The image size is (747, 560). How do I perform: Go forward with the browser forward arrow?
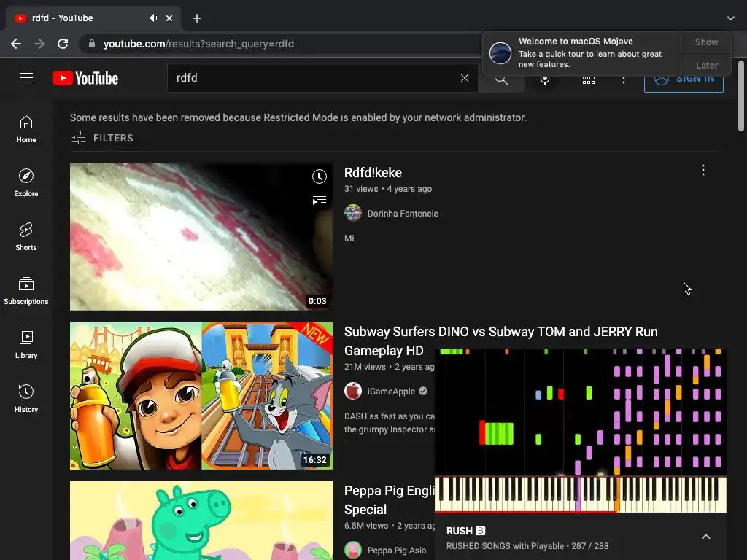[x=39, y=44]
